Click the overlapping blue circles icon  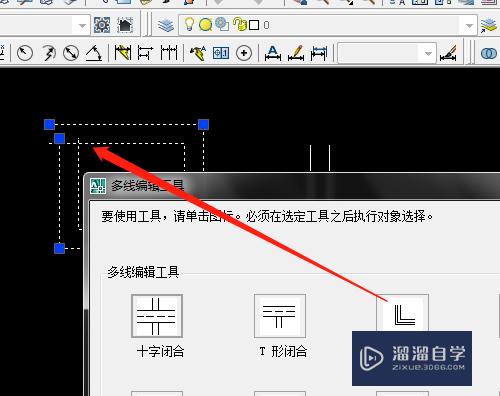click(489, 53)
